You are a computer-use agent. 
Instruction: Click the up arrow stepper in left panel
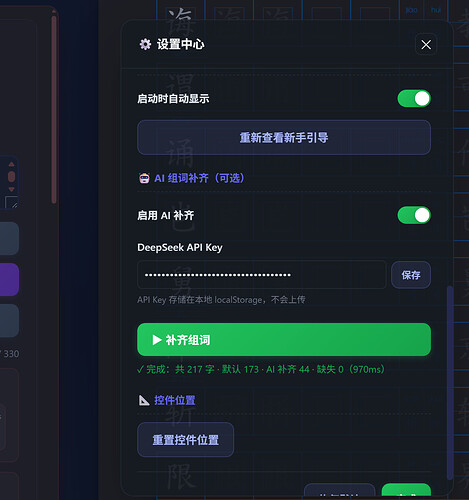point(11,164)
